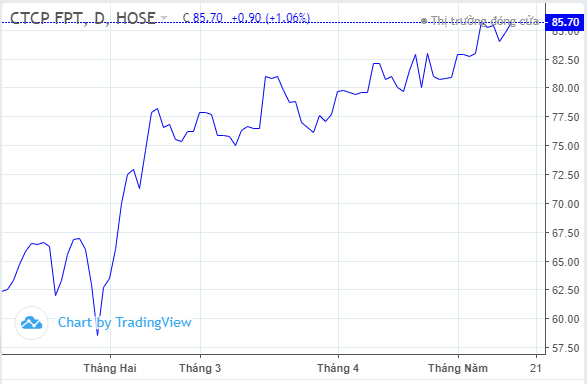Click the 85.70 current price label

tap(565, 22)
